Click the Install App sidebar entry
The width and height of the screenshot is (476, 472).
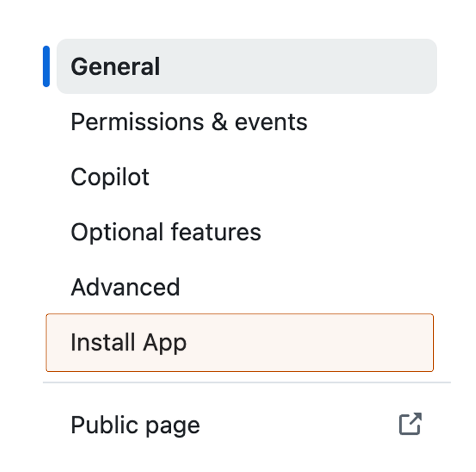pos(129,342)
